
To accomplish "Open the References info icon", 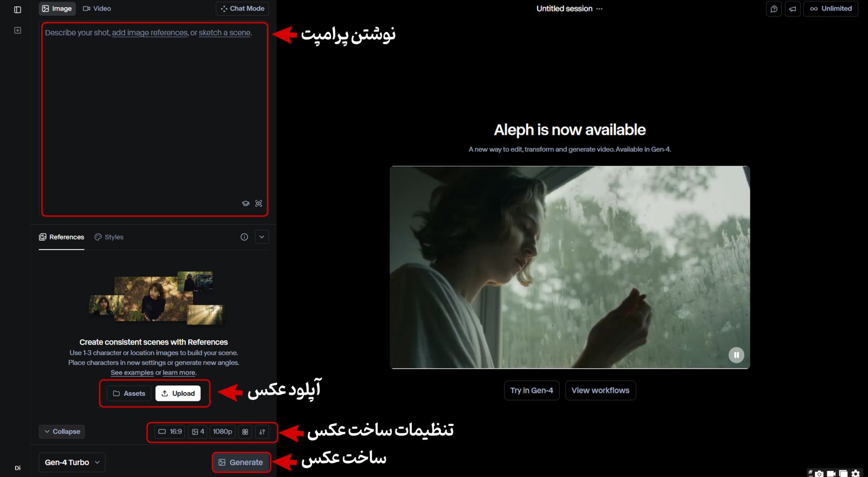I will (244, 237).
